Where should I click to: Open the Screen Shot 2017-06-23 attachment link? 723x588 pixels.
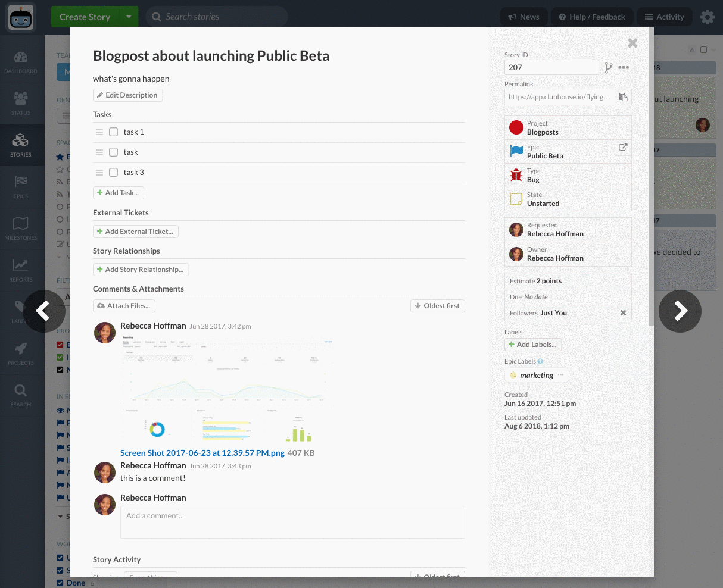pyautogui.click(x=202, y=453)
